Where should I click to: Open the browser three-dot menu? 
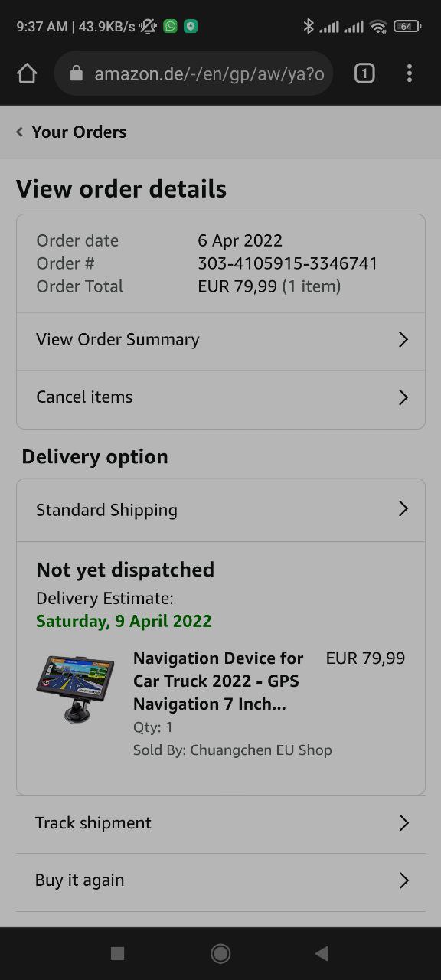(x=410, y=73)
